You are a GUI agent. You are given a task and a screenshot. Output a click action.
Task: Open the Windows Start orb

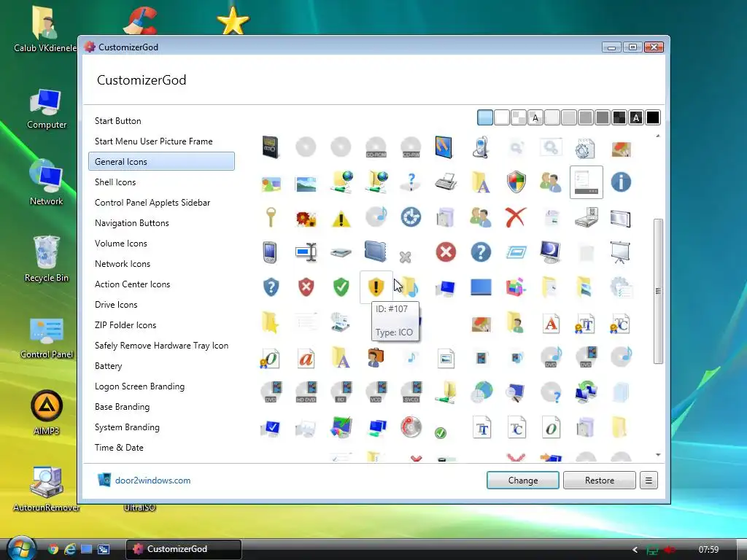21,548
